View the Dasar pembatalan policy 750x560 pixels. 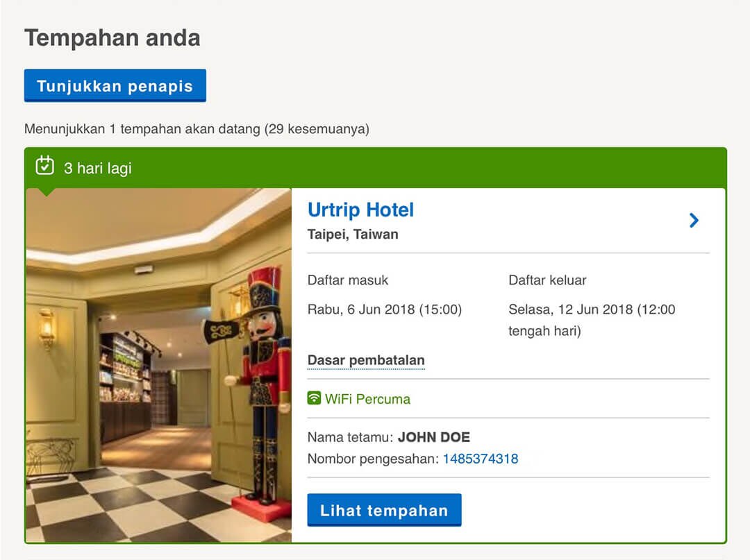(x=366, y=360)
